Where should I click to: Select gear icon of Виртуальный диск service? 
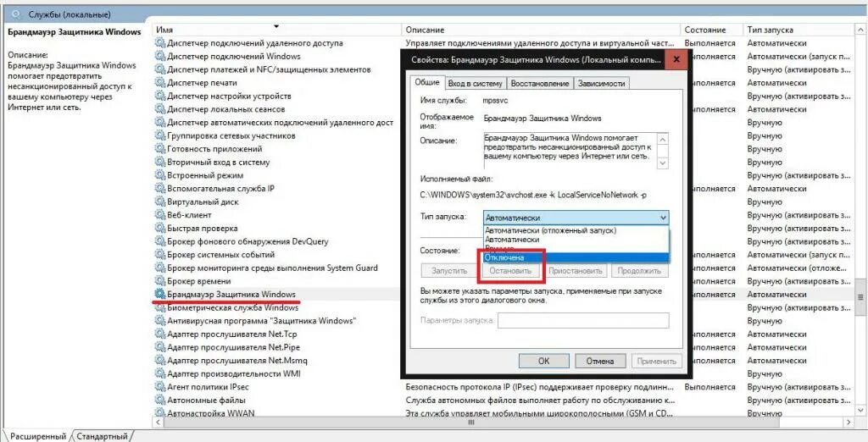point(160,202)
